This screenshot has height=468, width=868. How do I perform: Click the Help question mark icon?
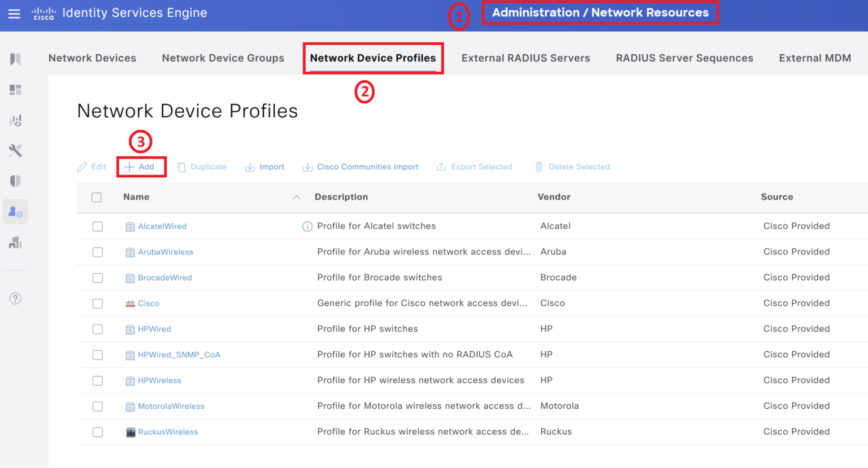point(15,298)
